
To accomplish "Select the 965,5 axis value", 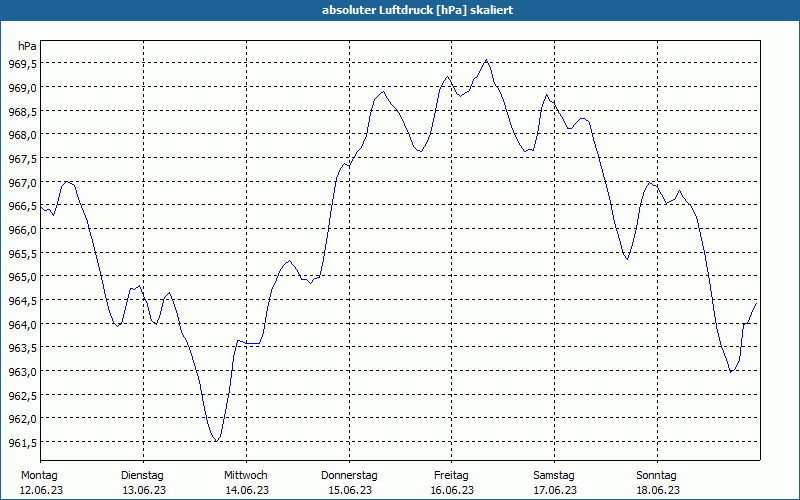I will tap(22, 253).
